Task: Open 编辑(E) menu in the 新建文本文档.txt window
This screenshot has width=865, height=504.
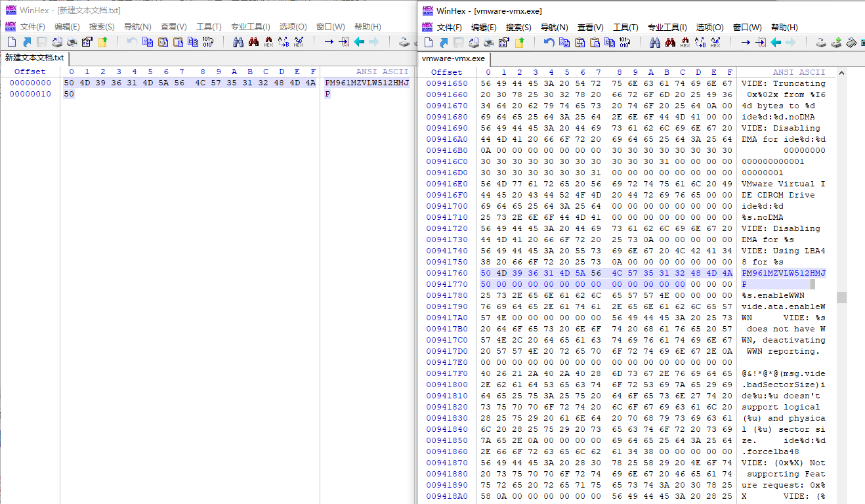Action: tap(67, 27)
